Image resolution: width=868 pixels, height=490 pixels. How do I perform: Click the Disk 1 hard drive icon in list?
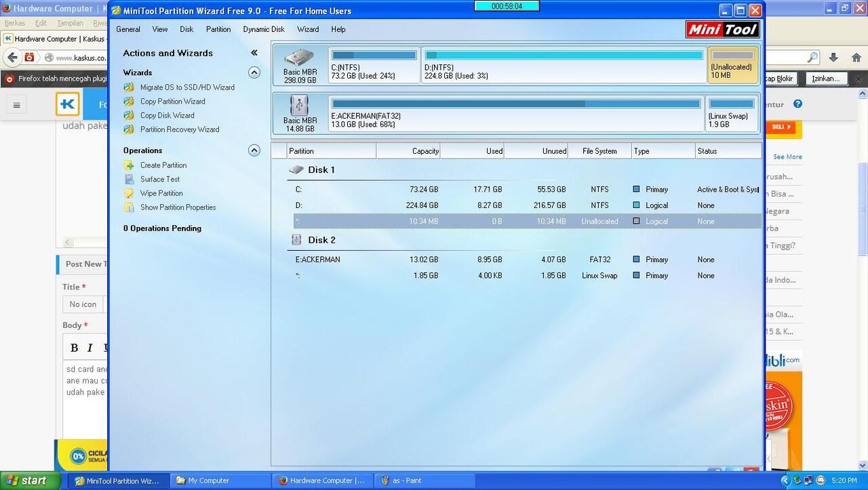click(x=296, y=170)
